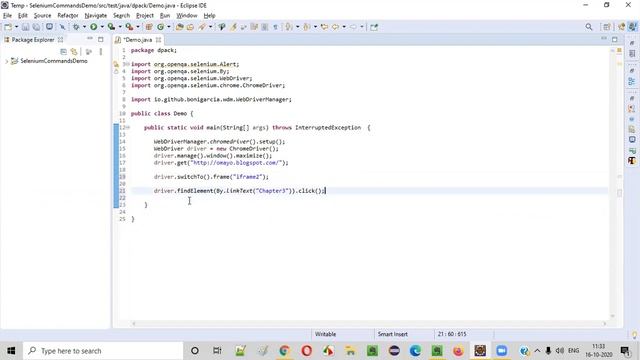This screenshot has width=640, height=360.
Task: Click the New Java Class icon
Action: pos(160,27)
